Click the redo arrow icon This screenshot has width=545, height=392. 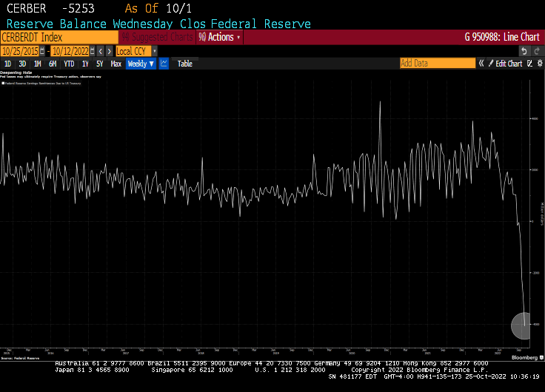click(x=537, y=51)
